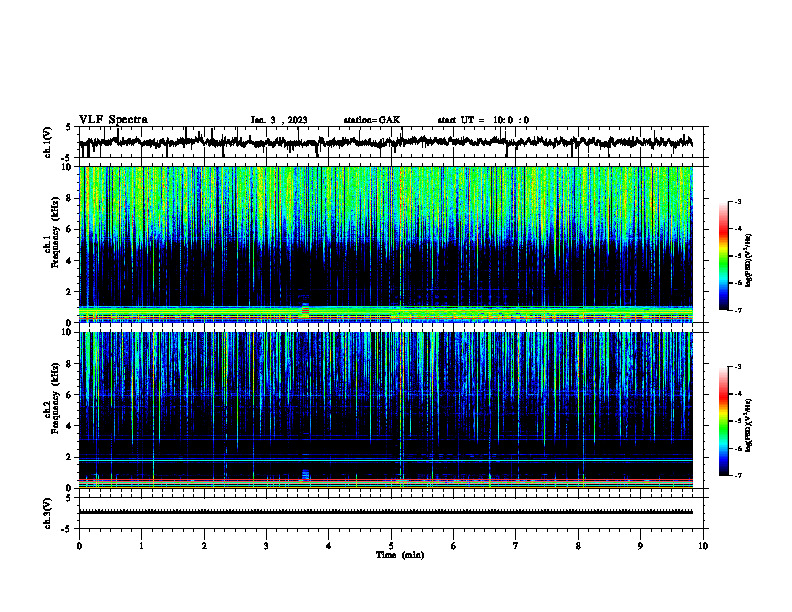Click the time axis tick label "10"
The width and height of the screenshot is (792, 612).
point(703,546)
